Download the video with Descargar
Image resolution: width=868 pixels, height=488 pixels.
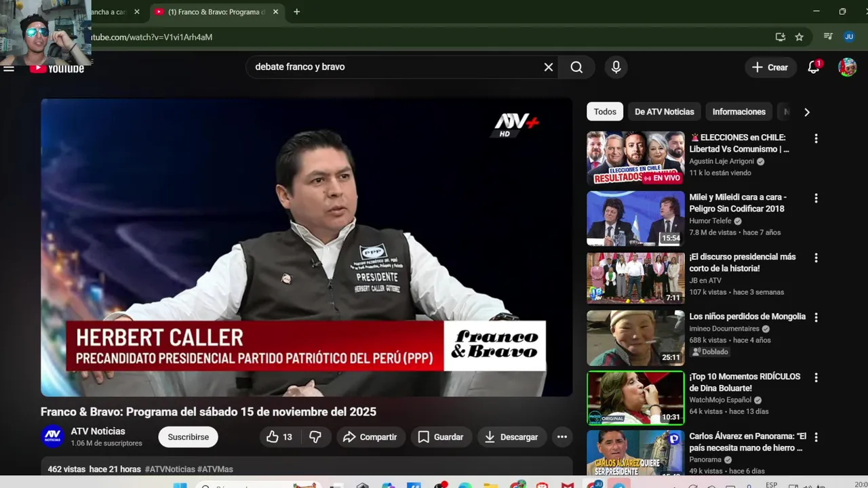[512, 437]
